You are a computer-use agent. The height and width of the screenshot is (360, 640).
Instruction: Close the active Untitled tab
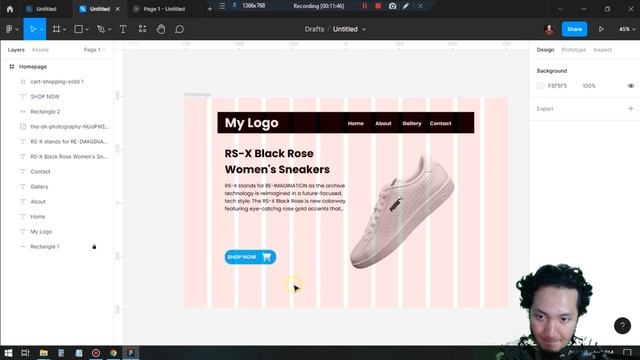click(118, 9)
